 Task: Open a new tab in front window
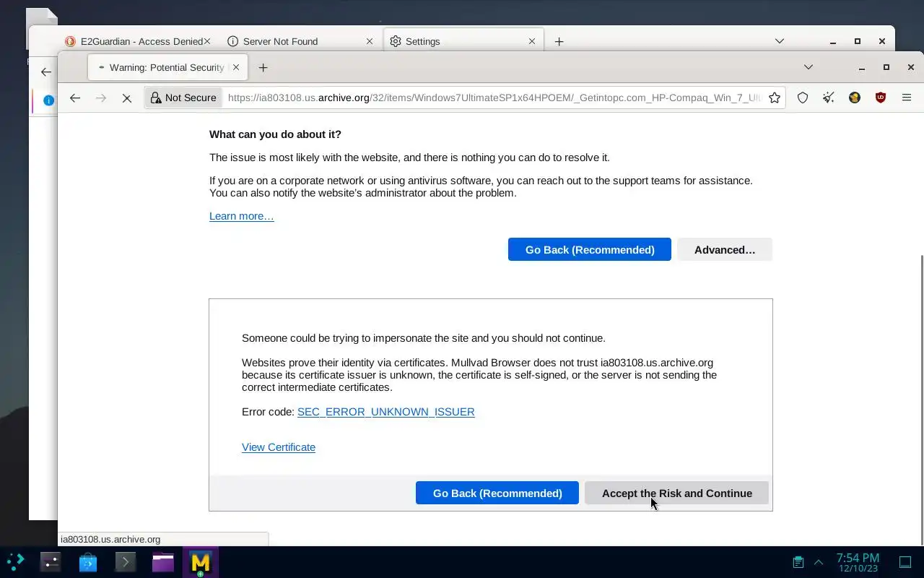click(x=263, y=67)
